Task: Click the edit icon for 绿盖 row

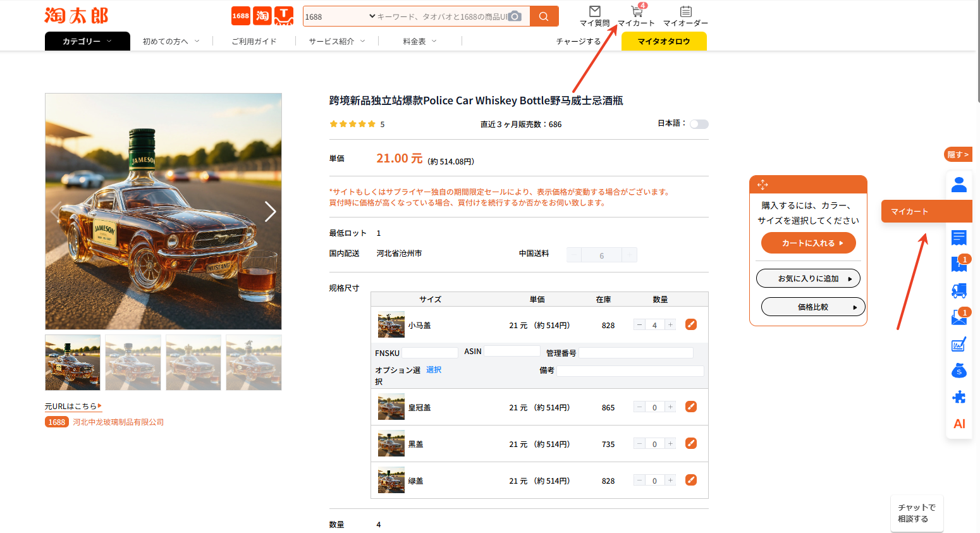Action: point(691,480)
